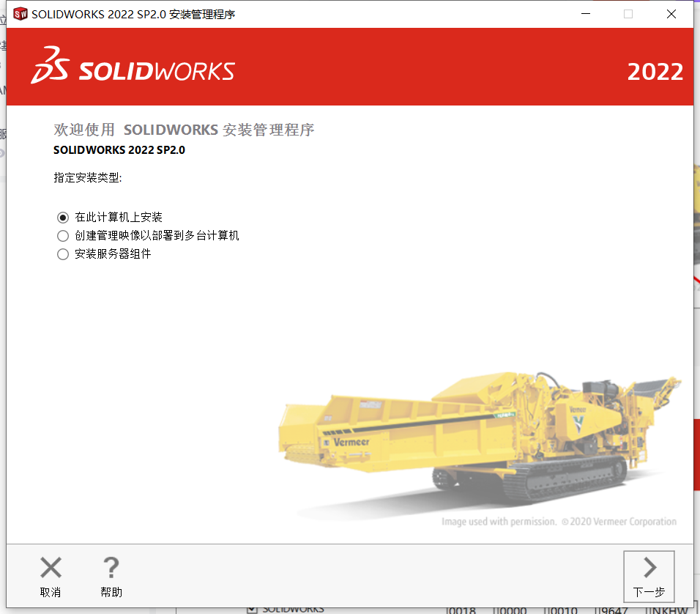700x614 pixels.
Task: Click the 'SOLIDWORKS 2022 SP2.0' version text
Action: [x=119, y=150]
